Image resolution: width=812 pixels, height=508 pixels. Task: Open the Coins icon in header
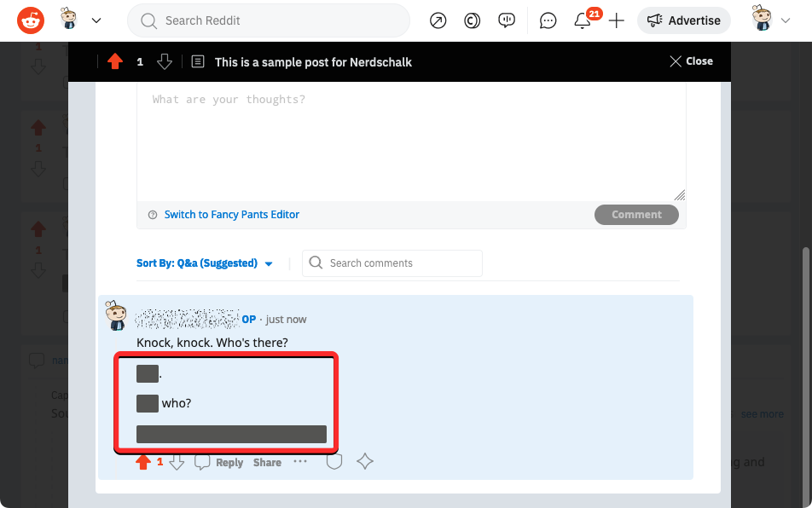(x=472, y=20)
